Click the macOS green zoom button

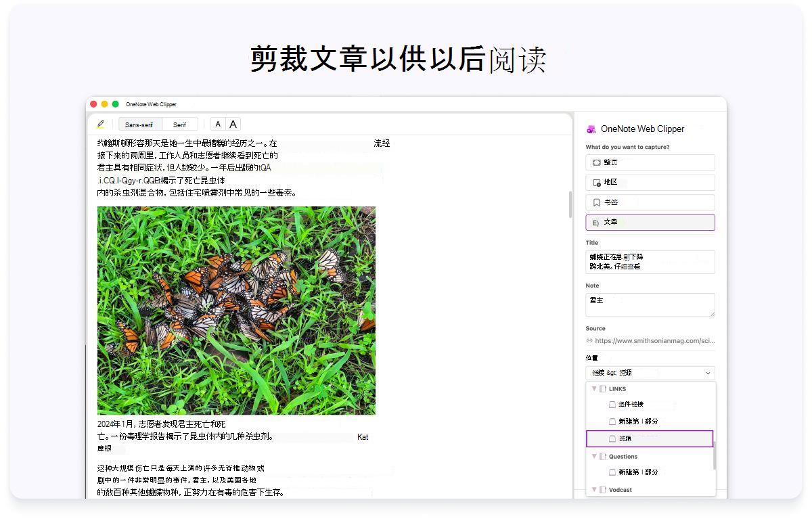click(116, 104)
